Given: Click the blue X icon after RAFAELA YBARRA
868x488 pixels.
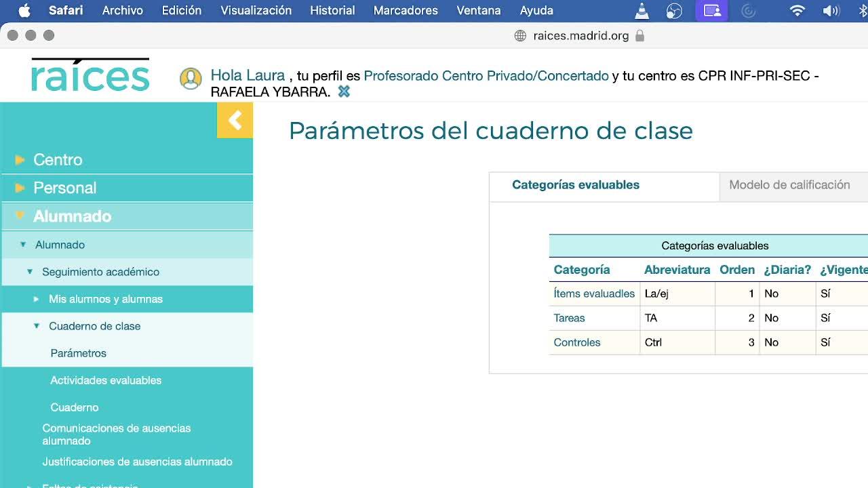Looking at the screenshot, I should pos(344,91).
